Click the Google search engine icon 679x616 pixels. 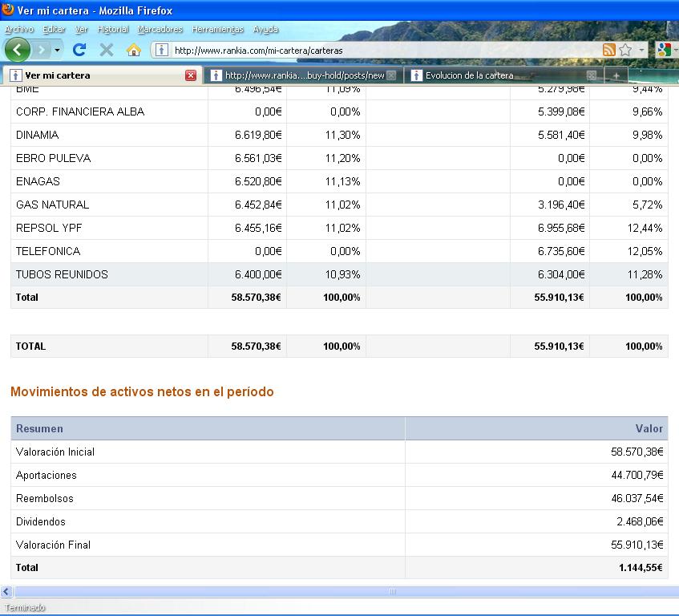click(x=663, y=50)
